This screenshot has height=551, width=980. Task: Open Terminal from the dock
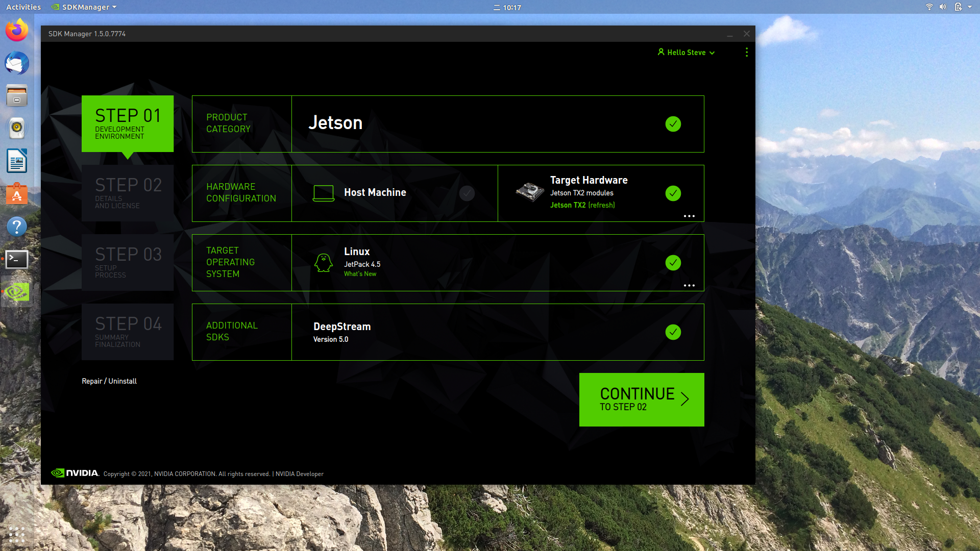pos(17,259)
